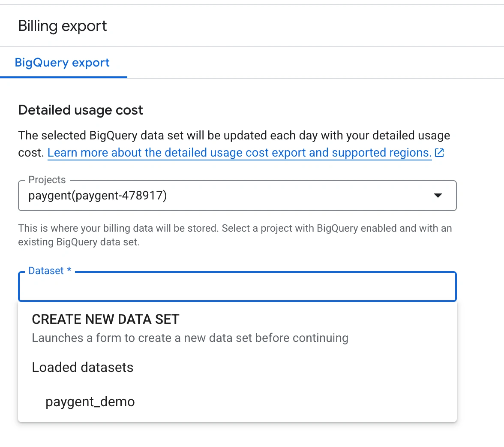
Task: Click the 'Launches a form' description text
Action: (190, 338)
